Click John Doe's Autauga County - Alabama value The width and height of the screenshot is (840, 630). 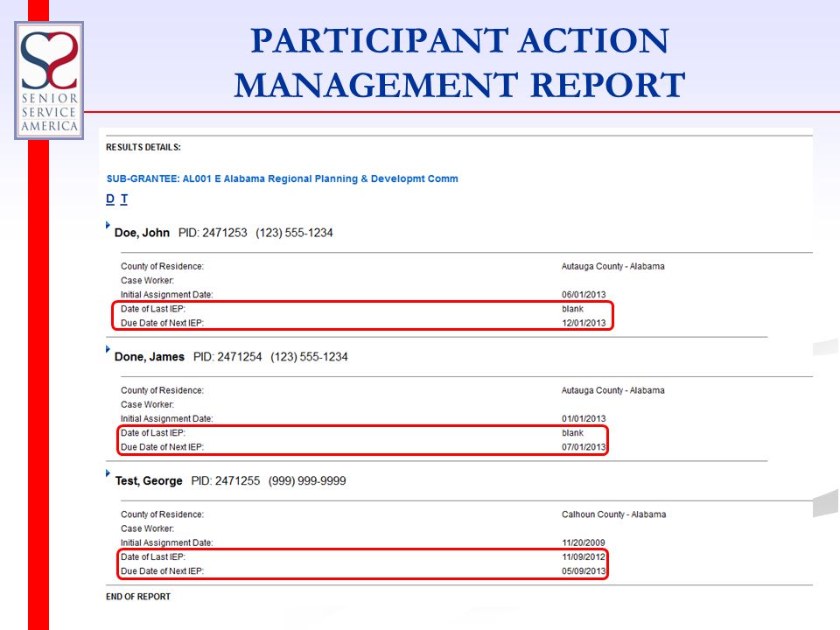pyautogui.click(x=612, y=266)
